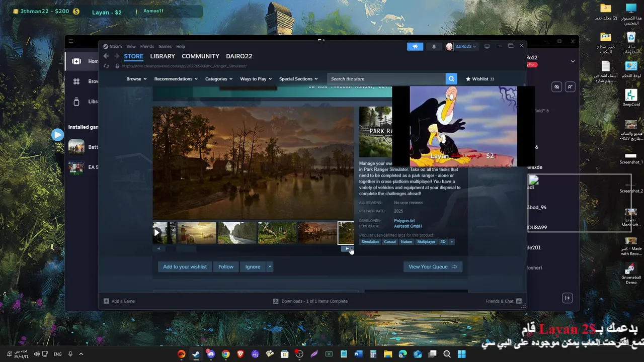Toggle EA invisible status eye icon

[x=556, y=87]
